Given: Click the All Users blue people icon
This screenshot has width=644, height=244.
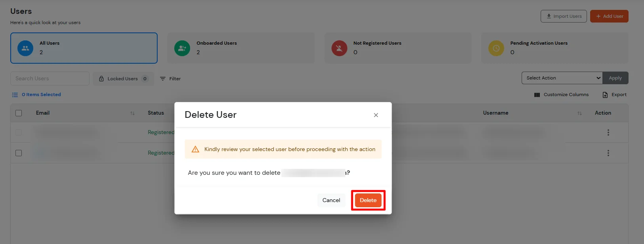Looking at the screenshot, I should [25, 48].
